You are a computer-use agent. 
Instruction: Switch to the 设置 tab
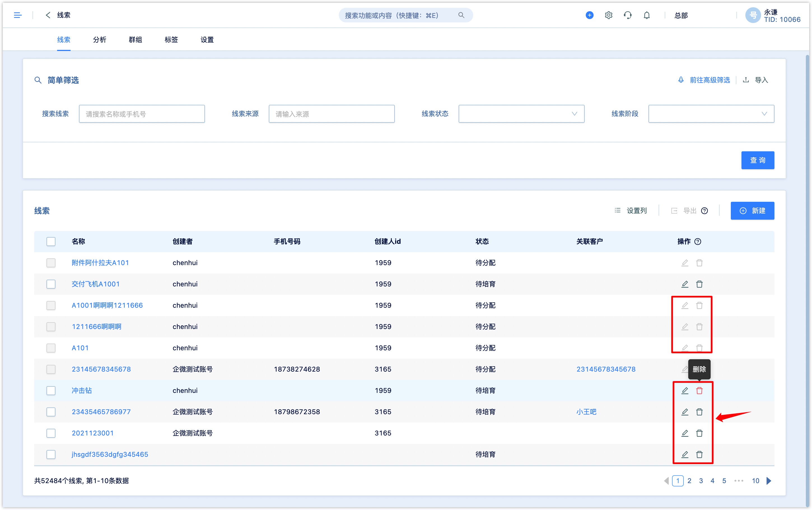207,40
